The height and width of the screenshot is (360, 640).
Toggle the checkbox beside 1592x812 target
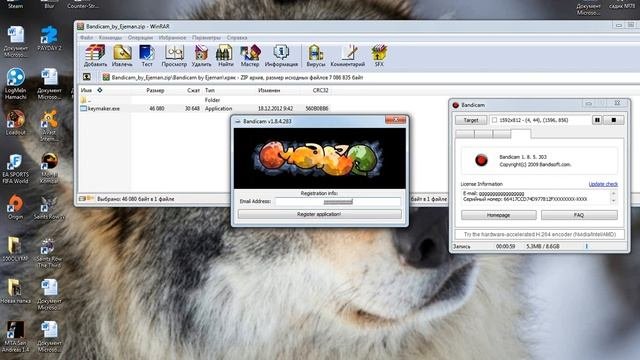(494, 120)
